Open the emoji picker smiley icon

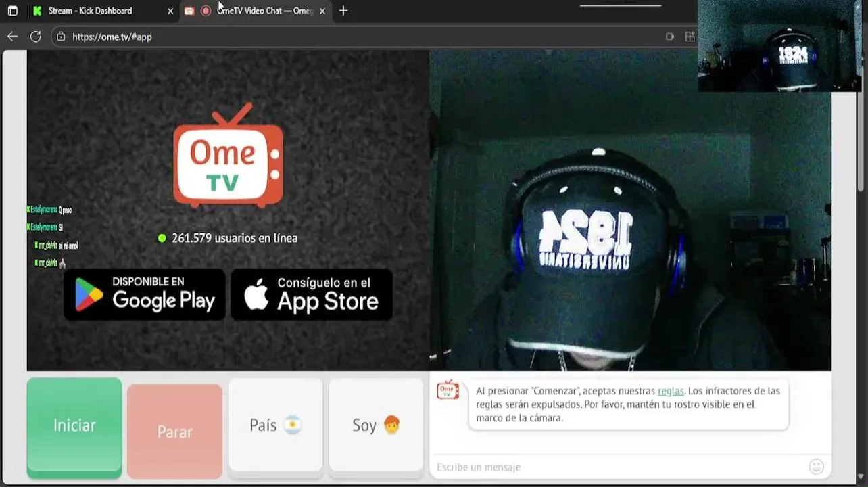click(817, 466)
